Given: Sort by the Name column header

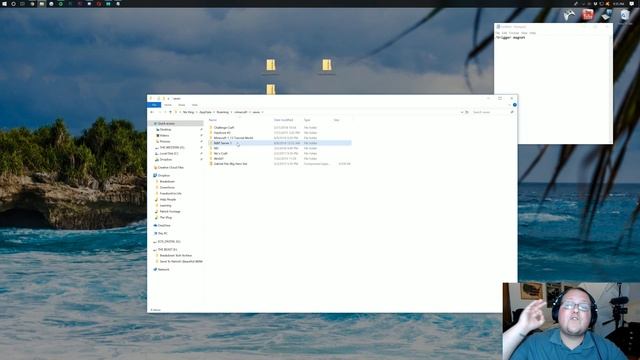Looking at the screenshot, I should pyautogui.click(x=213, y=120).
